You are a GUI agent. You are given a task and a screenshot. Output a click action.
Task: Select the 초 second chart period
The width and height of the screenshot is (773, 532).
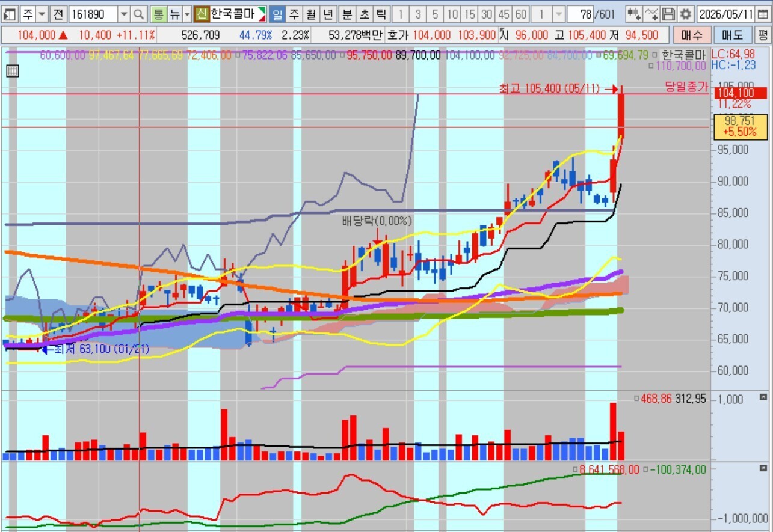365,14
